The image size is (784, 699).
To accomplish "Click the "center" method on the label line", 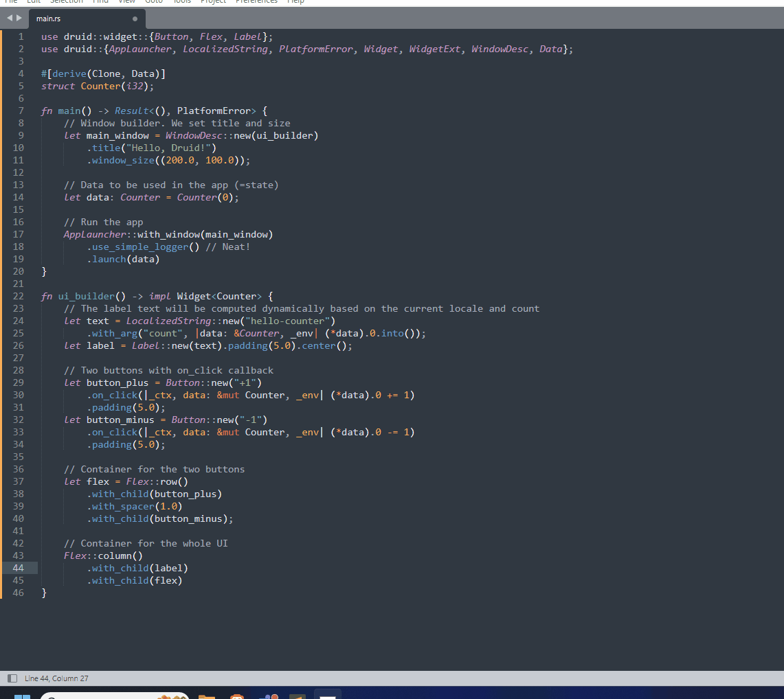I will pyautogui.click(x=319, y=346).
